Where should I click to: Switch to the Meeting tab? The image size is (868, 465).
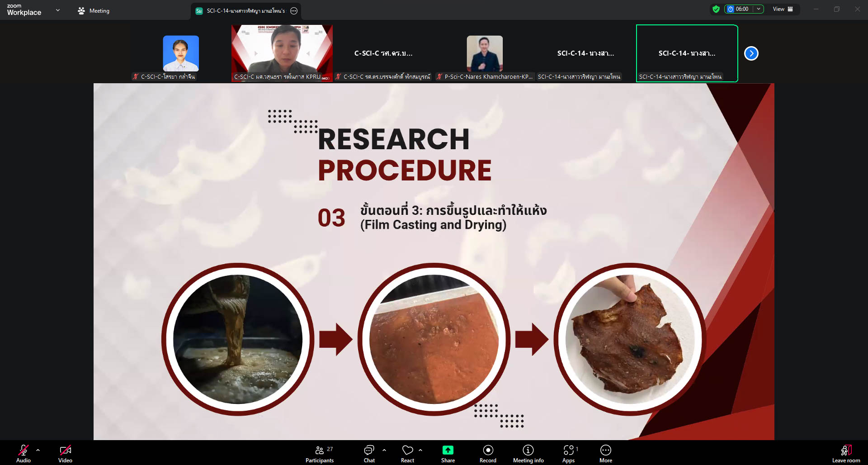pyautogui.click(x=94, y=11)
